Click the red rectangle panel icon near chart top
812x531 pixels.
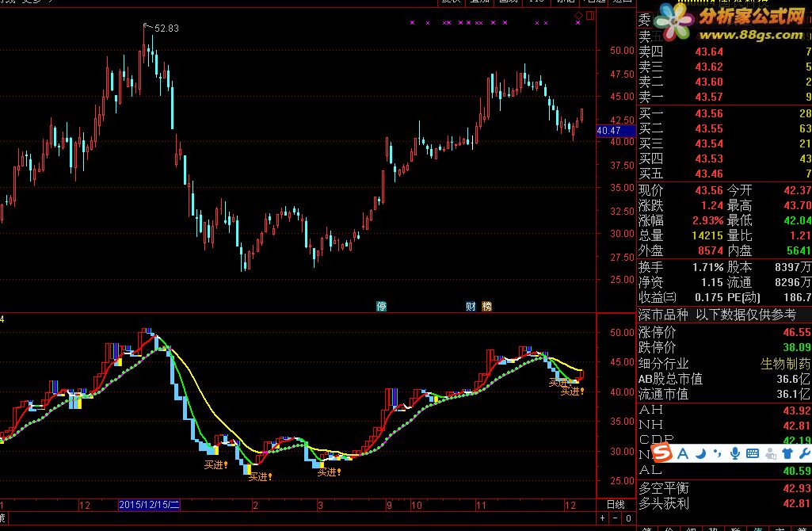(x=590, y=16)
